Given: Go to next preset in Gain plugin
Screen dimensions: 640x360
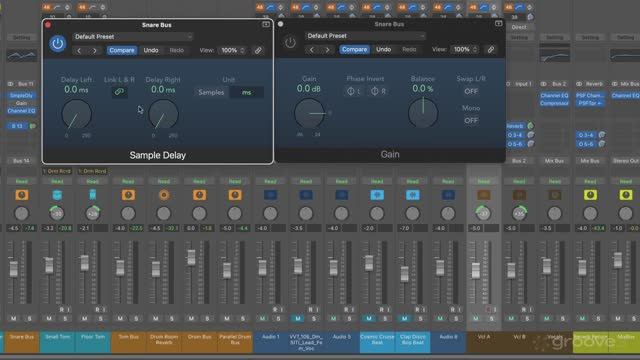Looking at the screenshot, I should click(327, 50).
